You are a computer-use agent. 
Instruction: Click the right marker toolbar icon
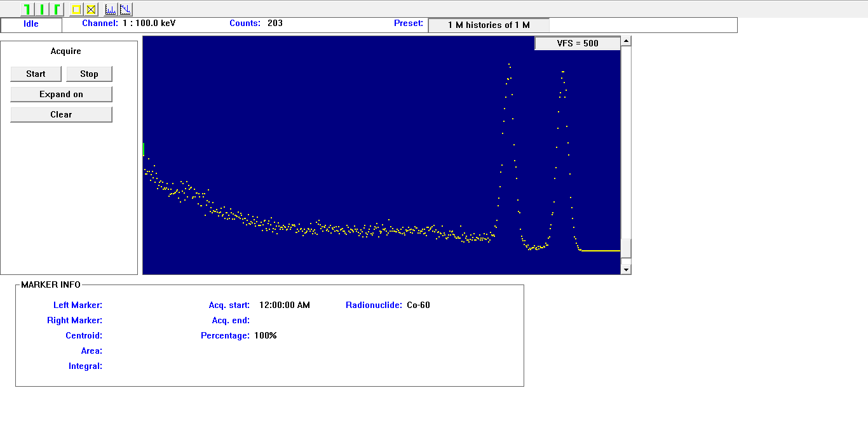(57, 9)
